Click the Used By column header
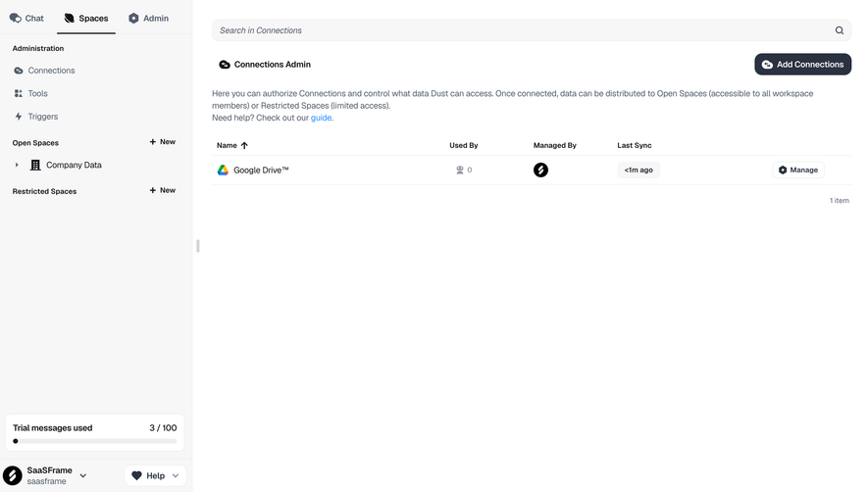 tap(463, 146)
